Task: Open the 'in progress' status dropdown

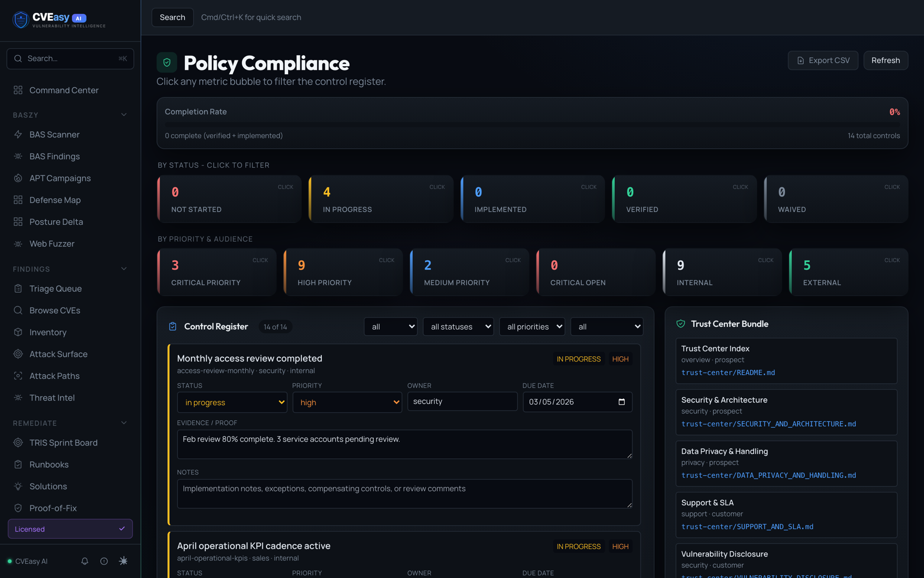Action: 232,402
